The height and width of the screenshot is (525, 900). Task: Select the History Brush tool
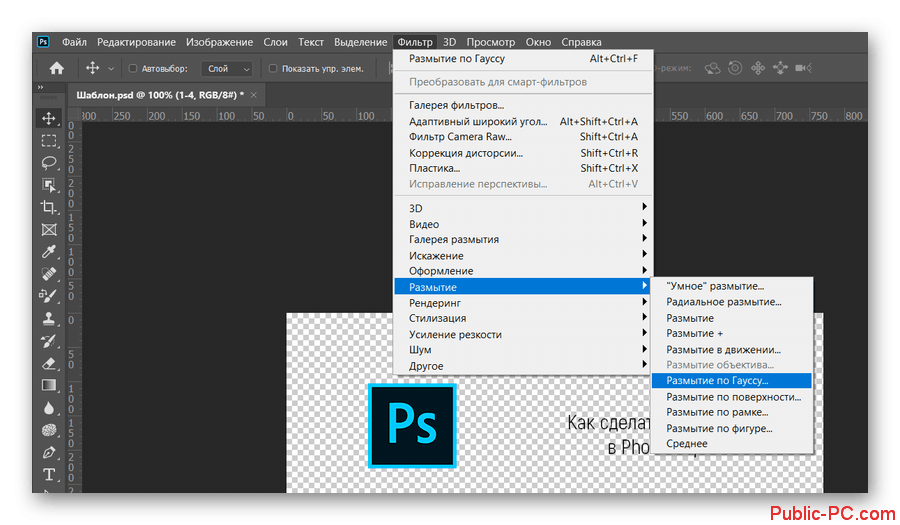pos(49,341)
